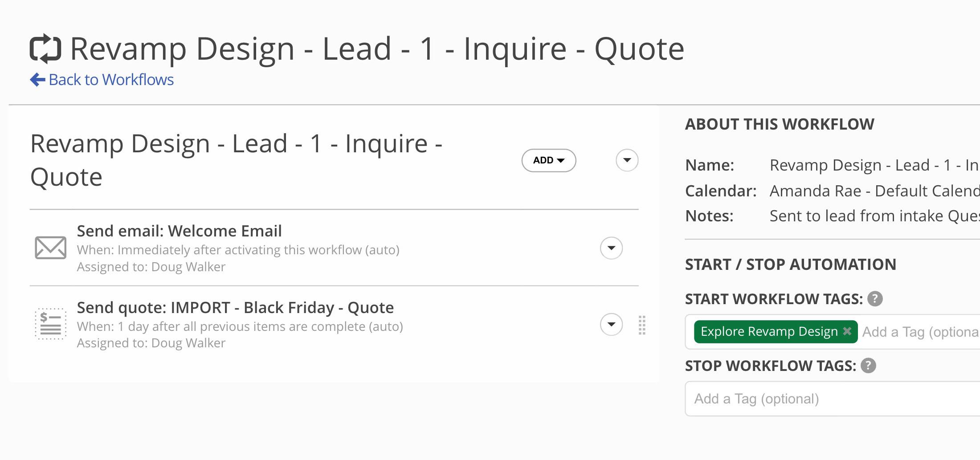Click the back arrow icon before Back to Workflows
The image size is (980, 460).
click(37, 80)
